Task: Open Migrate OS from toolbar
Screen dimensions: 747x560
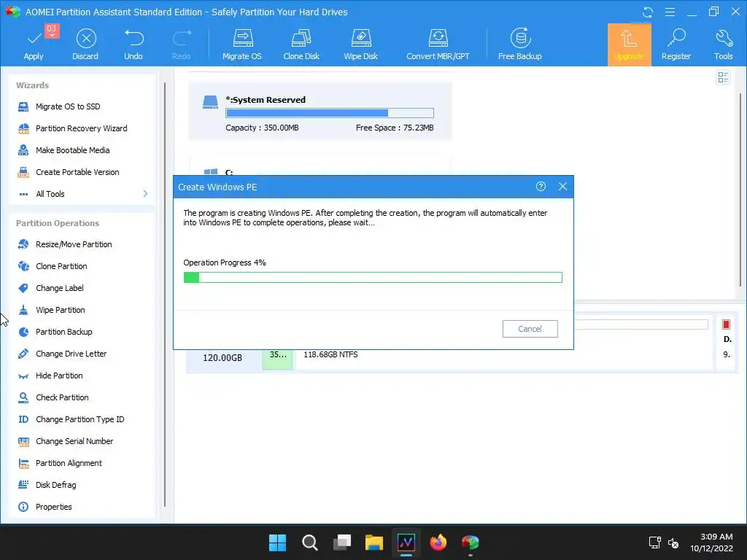Action: tap(242, 44)
